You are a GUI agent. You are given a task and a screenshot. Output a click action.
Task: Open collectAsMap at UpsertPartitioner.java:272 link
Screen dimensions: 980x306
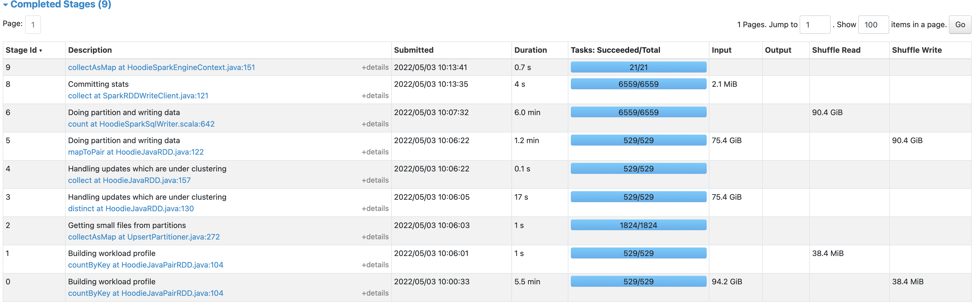(x=144, y=237)
